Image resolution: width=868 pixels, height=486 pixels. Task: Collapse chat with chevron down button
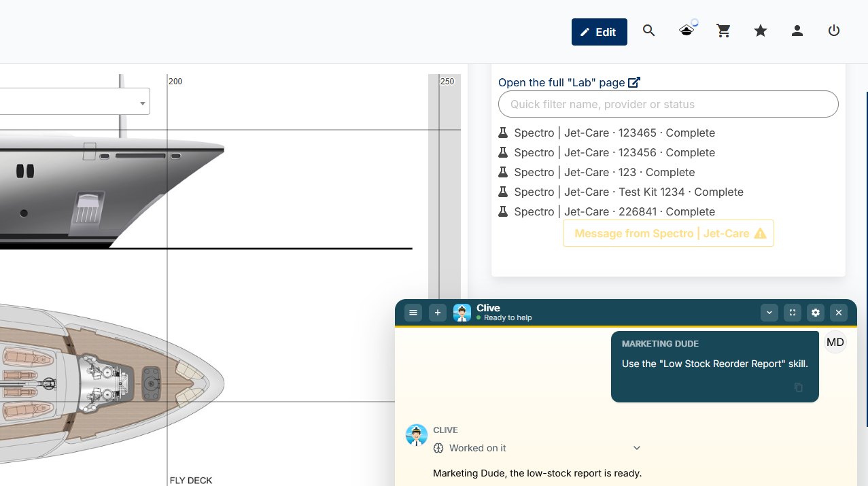pyautogui.click(x=769, y=313)
